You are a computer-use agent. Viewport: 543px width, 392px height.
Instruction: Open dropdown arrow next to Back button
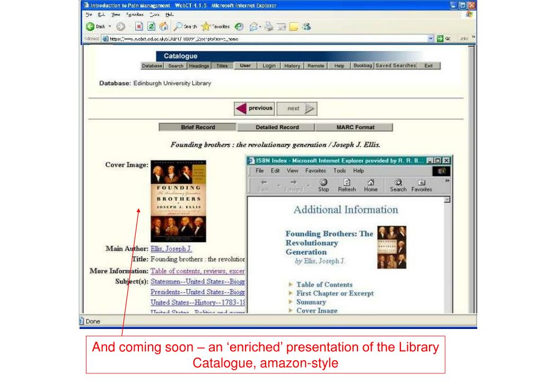coord(110,26)
